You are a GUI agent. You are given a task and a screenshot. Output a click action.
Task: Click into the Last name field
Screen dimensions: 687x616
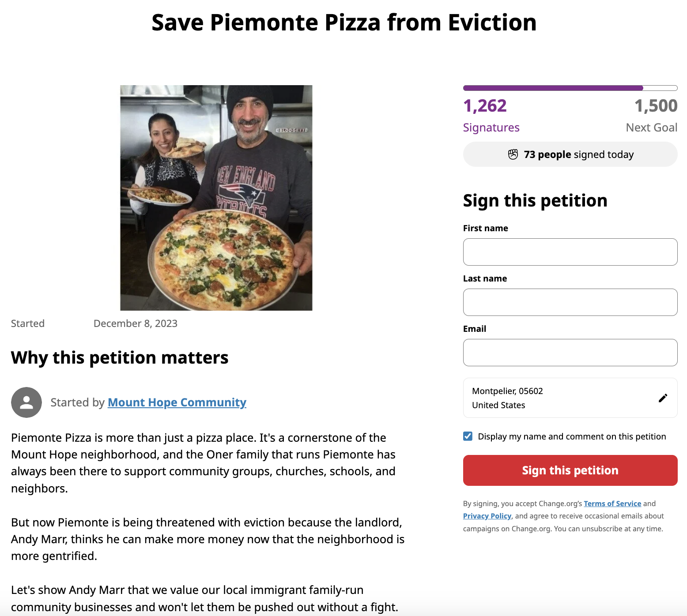[570, 302]
